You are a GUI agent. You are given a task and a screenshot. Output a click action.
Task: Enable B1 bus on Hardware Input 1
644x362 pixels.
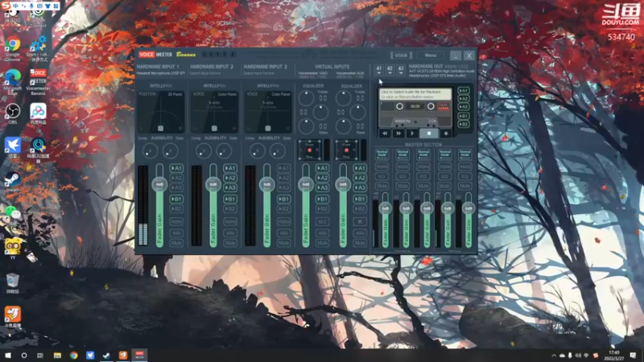point(176,199)
